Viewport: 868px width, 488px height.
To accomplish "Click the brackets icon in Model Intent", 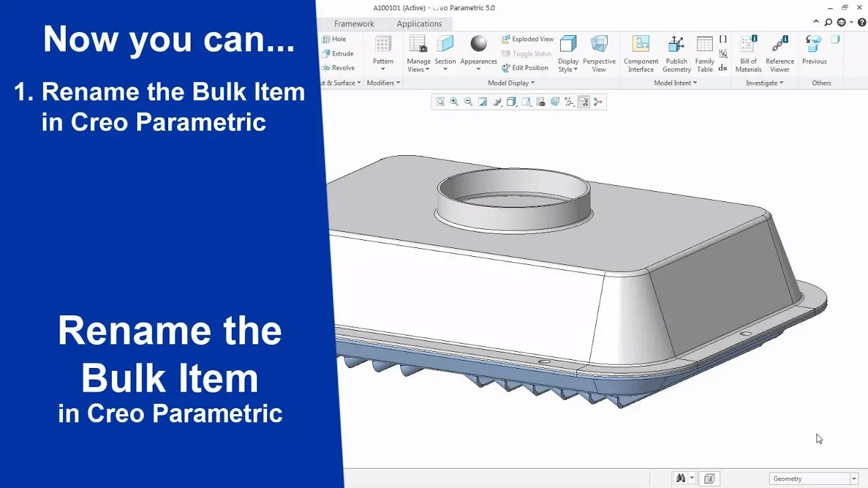I will (x=723, y=39).
